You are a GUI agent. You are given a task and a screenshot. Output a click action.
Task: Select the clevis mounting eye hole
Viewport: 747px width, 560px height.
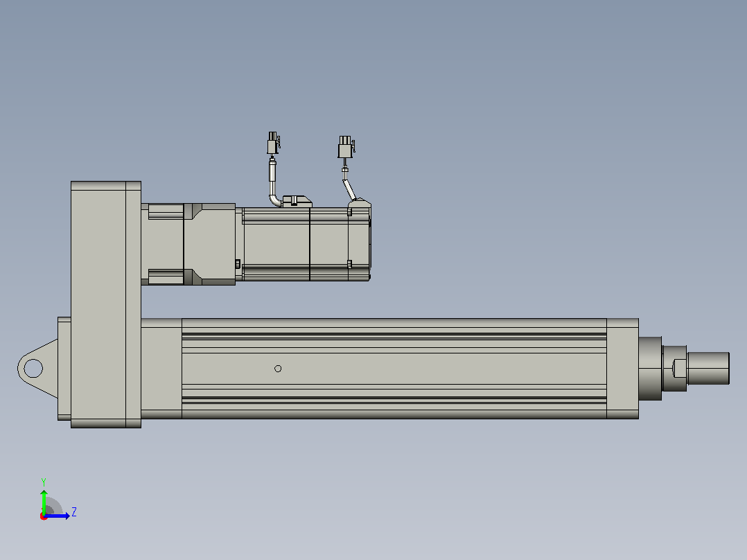(33, 369)
